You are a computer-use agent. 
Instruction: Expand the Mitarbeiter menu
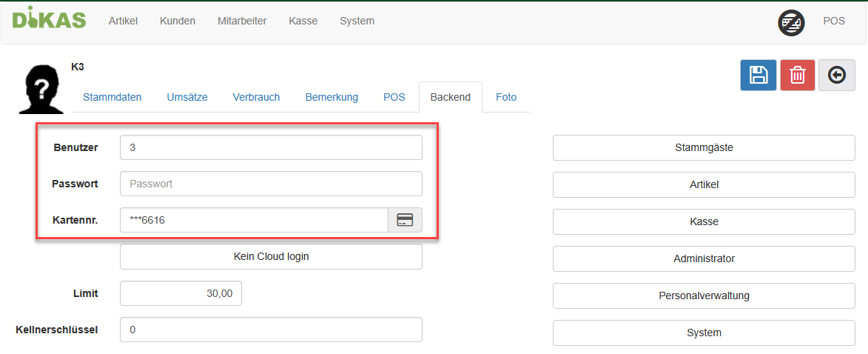point(242,21)
